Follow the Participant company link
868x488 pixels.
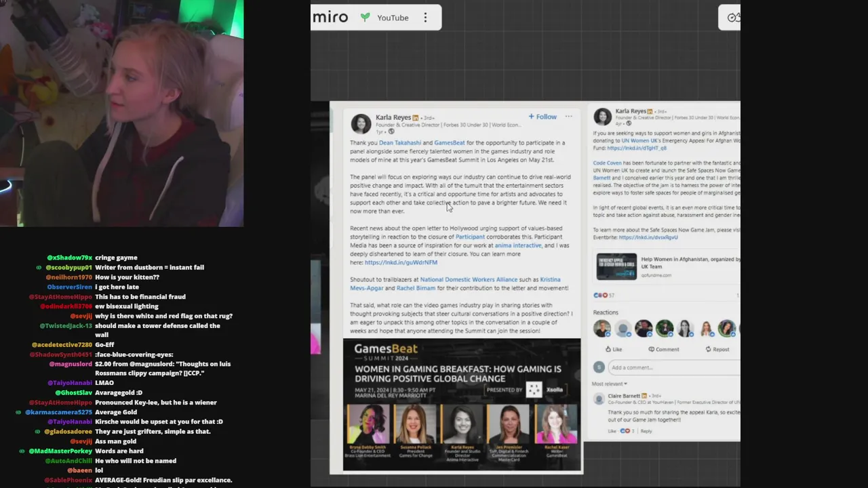point(470,237)
